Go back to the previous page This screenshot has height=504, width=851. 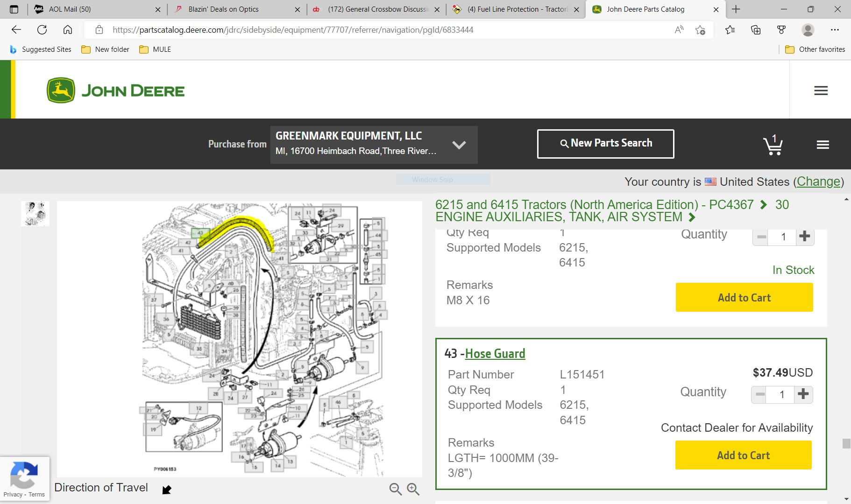tap(16, 30)
